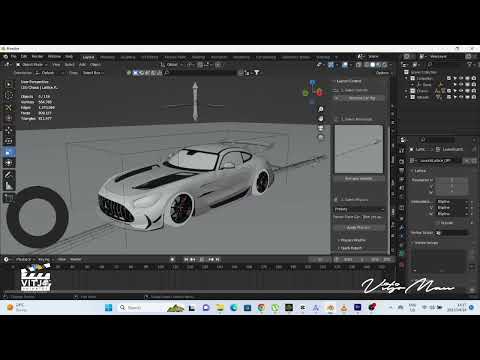The width and height of the screenshot is (480, 360).
Task: Click the Apply Physics button
Action: [359, 228]
